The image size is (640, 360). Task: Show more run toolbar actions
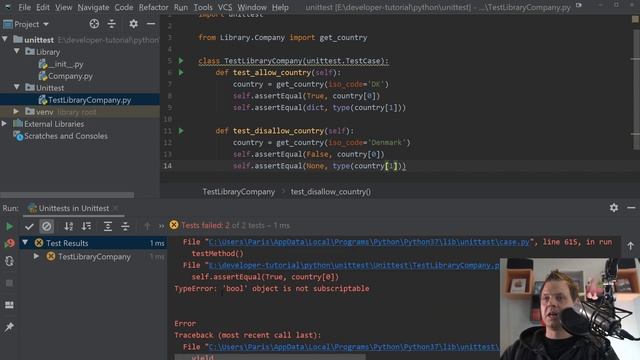point(161,226)
